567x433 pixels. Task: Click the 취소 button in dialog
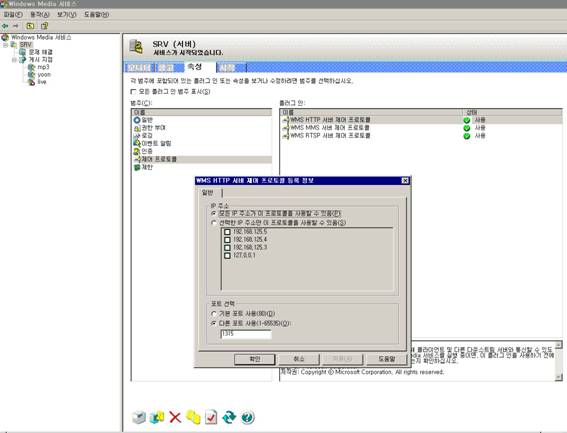point(299,359)
